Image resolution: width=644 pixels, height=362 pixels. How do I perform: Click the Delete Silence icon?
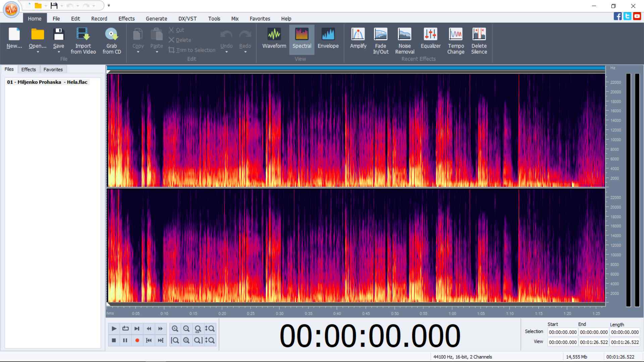[x=479, y=35]
